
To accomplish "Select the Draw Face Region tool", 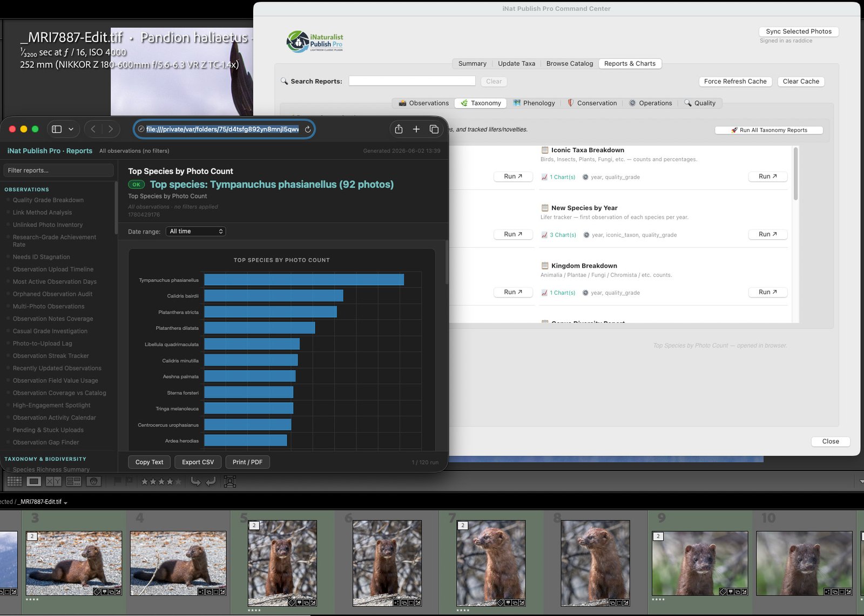I will pyautogui.click(x=230, y=481).
